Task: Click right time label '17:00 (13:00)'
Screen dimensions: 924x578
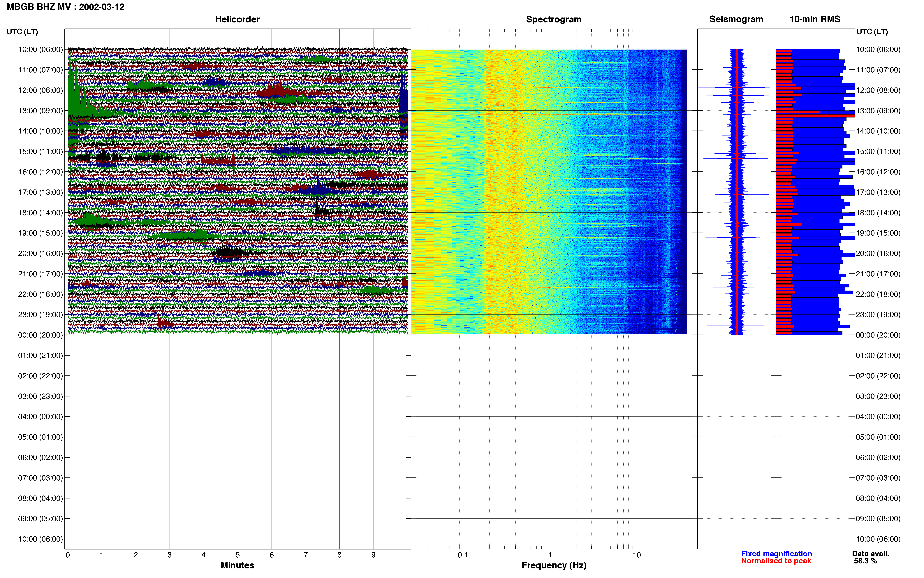Action: point(878,192)
